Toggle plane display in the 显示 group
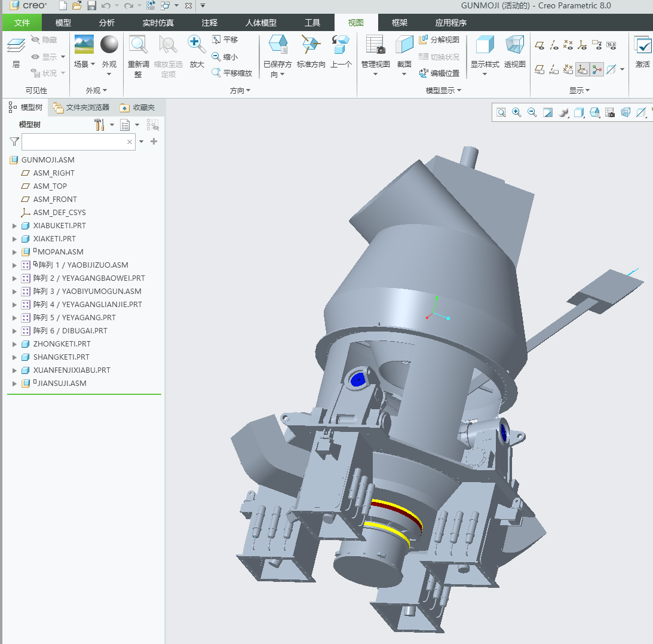Viewport: 653px width, 644px height. [539, 45]
